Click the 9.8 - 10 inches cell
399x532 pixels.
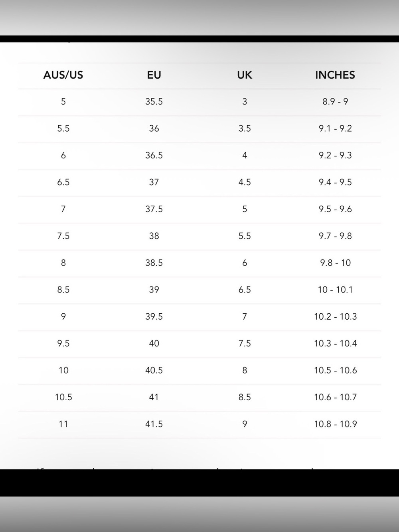(x=335, y=263)
